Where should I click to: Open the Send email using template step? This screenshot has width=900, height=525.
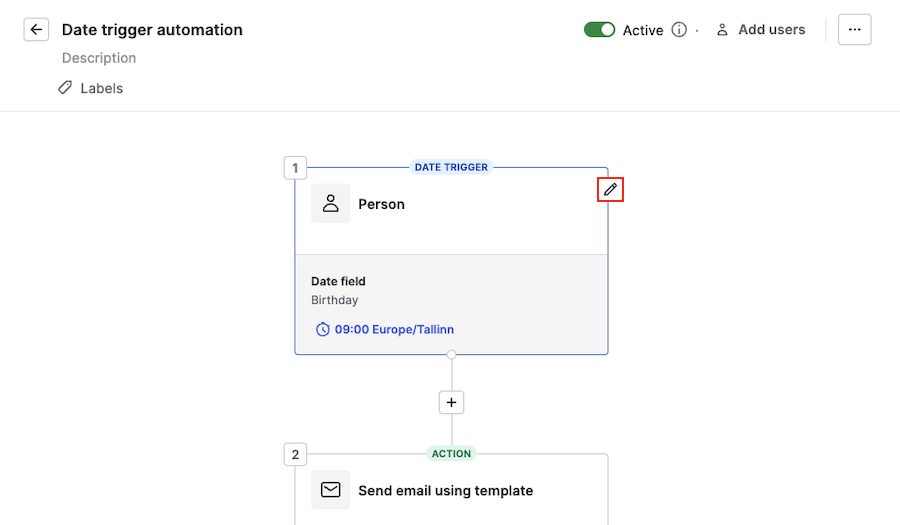point(445,490)
